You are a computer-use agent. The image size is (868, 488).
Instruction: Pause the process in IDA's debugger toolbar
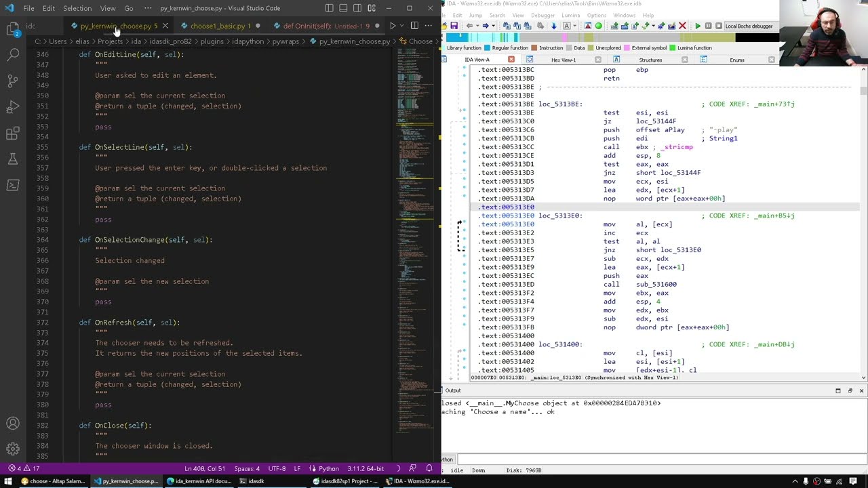(708, 26)
